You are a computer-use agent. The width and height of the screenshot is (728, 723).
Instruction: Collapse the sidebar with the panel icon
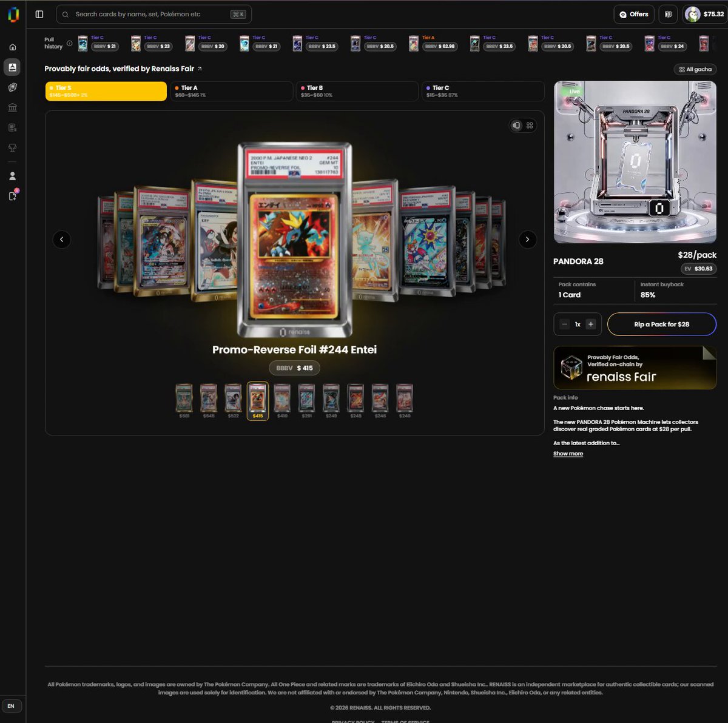click(39, 14)
